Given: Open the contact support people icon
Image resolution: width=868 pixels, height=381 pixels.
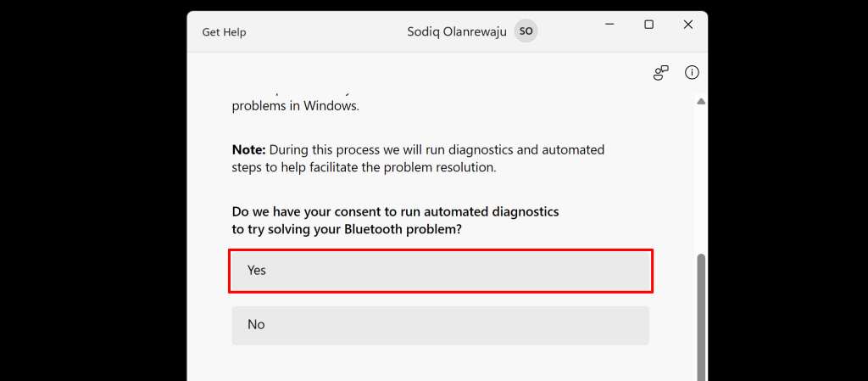Looking at the screenshot, I should click(661, 73).
